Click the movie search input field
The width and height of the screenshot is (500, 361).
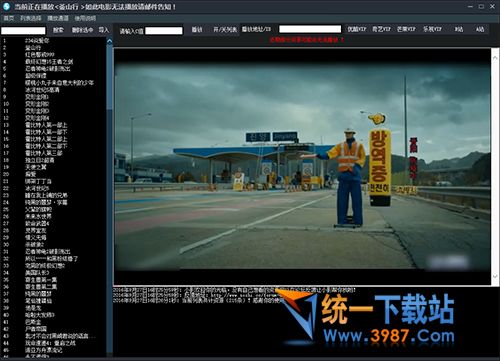[x=23, y=31]
